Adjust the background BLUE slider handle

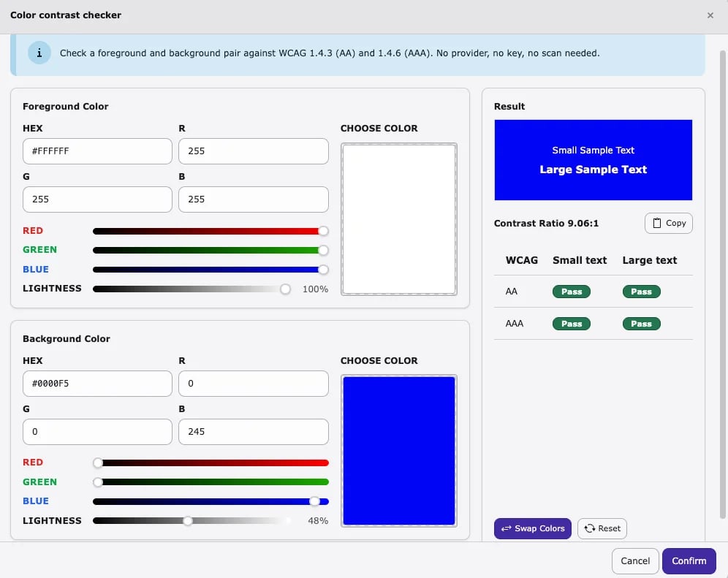click(314, 501)
